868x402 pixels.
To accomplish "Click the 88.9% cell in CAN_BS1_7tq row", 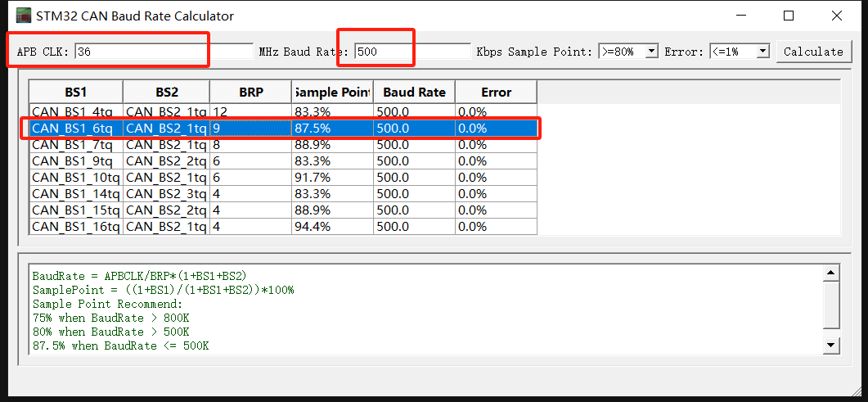I will [333, 145].
